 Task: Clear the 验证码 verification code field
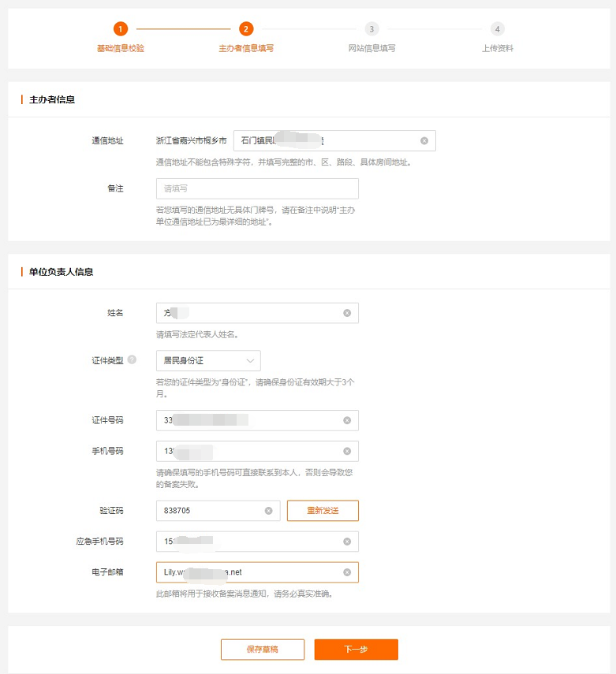point(268,511)
